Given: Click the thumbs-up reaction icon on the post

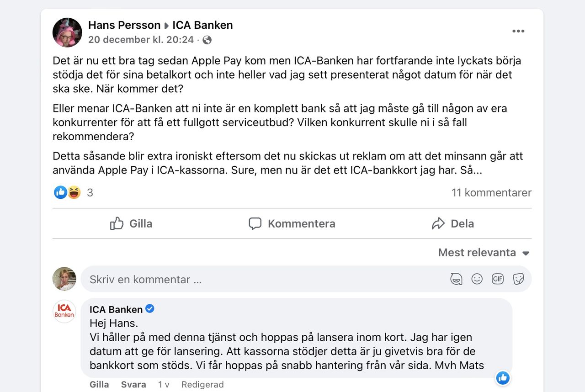Looking at the screenshot, I should point(60,192).
